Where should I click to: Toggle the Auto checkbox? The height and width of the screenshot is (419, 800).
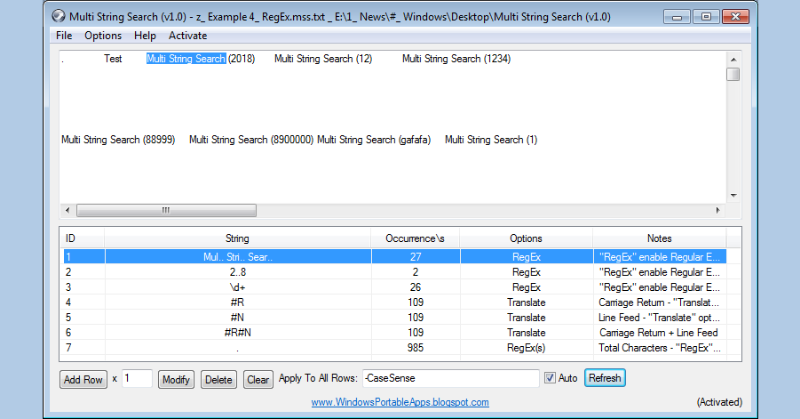point(549,378)
